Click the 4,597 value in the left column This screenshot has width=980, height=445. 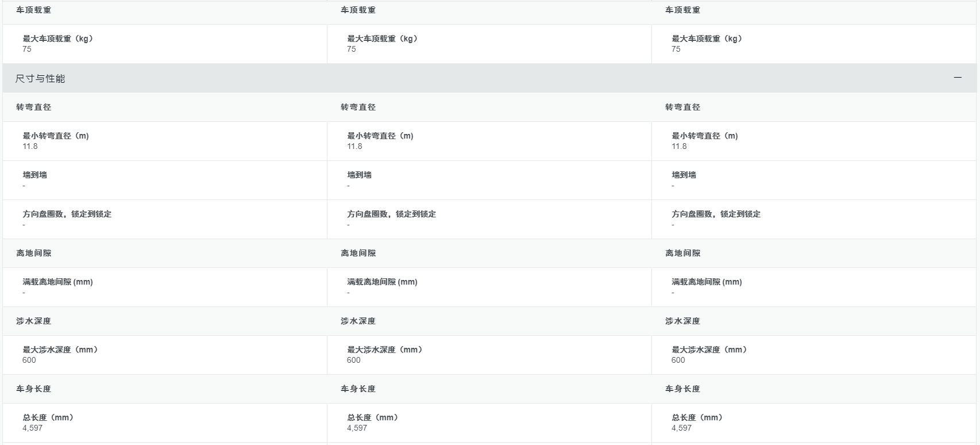click(33, 428)
